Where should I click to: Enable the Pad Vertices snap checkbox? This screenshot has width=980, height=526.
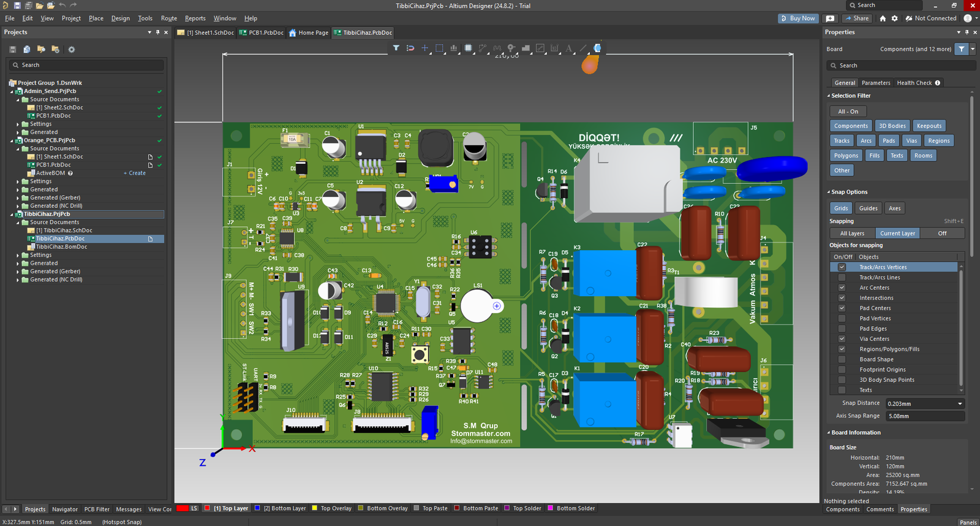[x=842, y=318]
